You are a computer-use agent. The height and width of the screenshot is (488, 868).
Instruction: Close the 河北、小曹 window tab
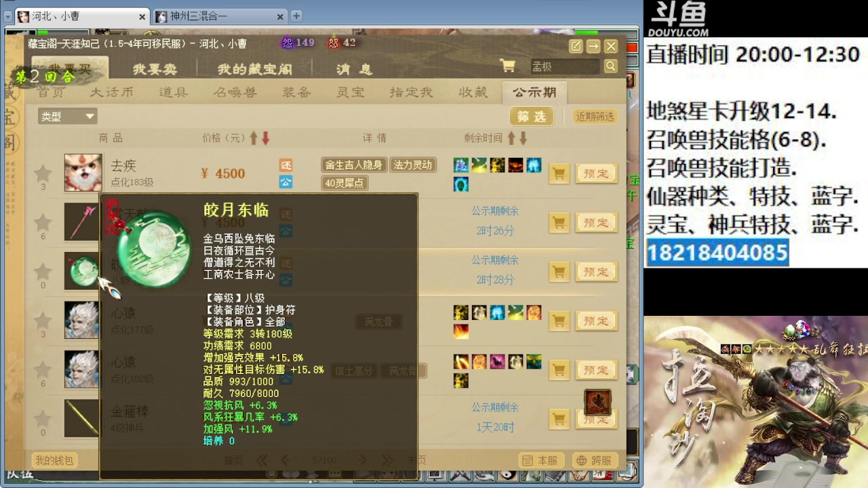pos(142,17)
